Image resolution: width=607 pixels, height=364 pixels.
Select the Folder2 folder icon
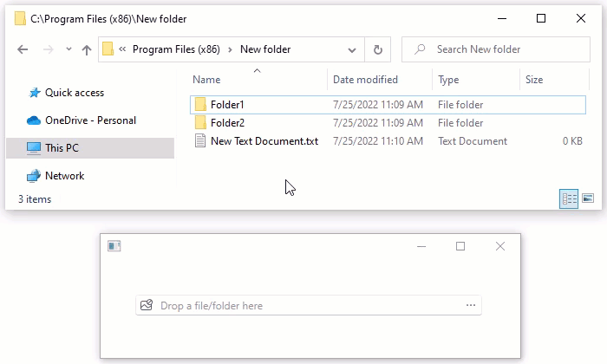(200, 123)
